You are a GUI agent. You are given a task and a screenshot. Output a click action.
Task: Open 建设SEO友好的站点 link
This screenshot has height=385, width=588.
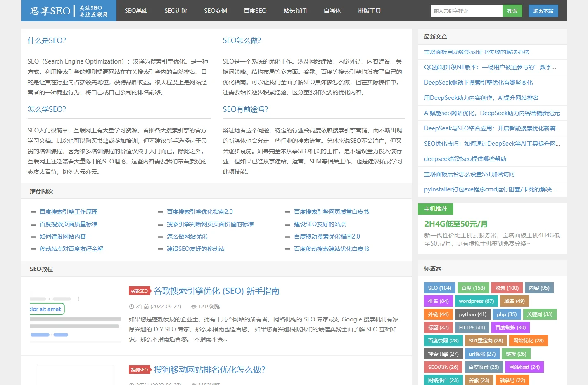coord(320,224)
